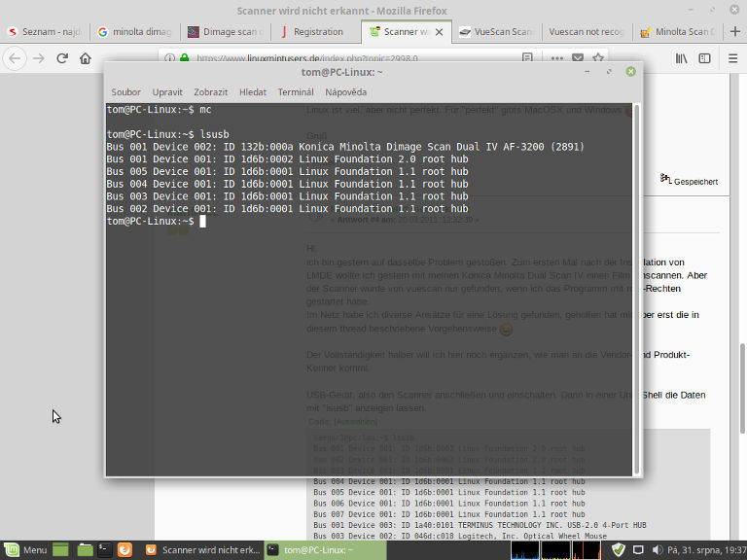This screenshot has width=747, height=560.
Task: Open the Firefox Library icon
Action: (x=681, y=58)
